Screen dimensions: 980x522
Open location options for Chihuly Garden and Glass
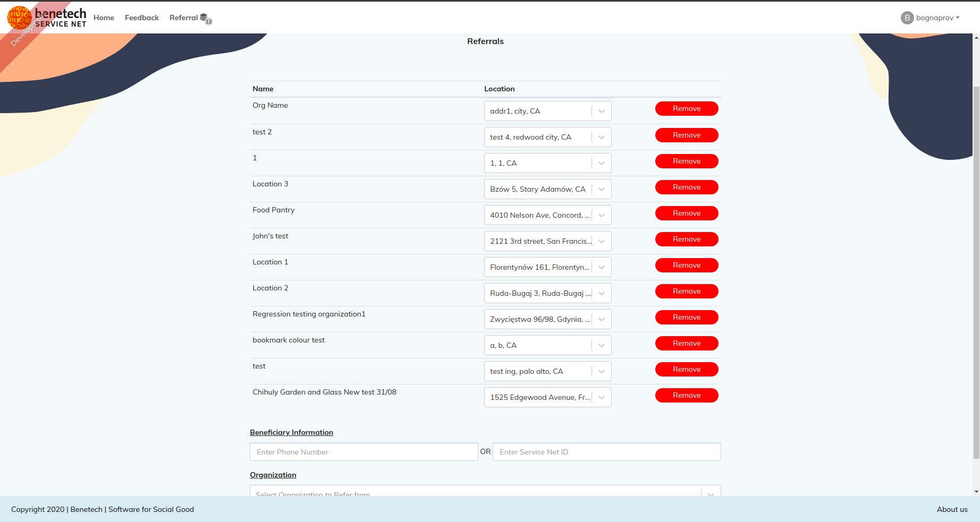[601, 397]
